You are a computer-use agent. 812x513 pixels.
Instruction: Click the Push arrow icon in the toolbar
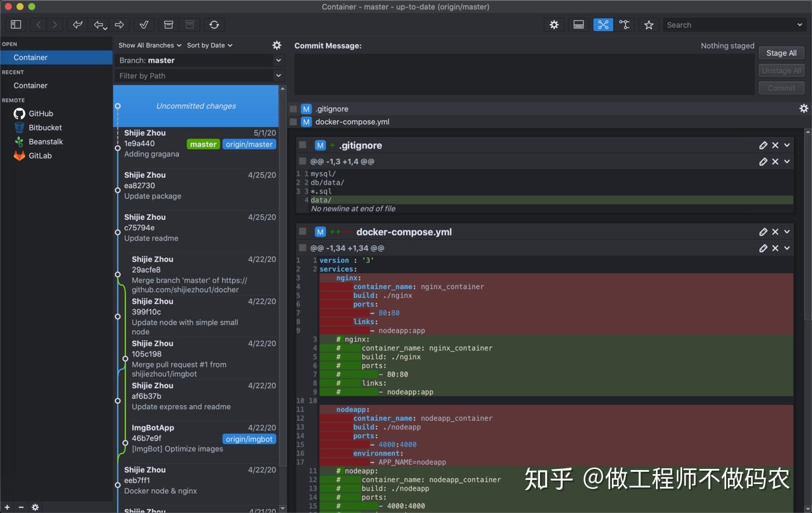(119, 24)
